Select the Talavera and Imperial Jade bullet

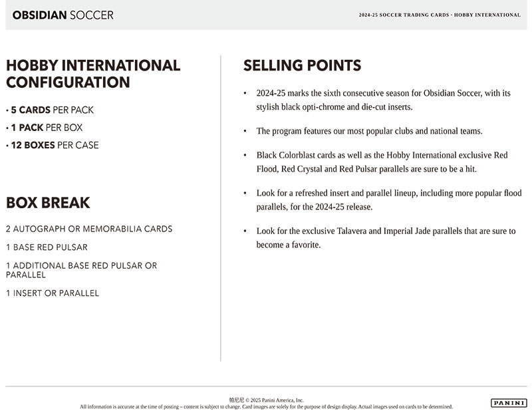click(386, 237)
